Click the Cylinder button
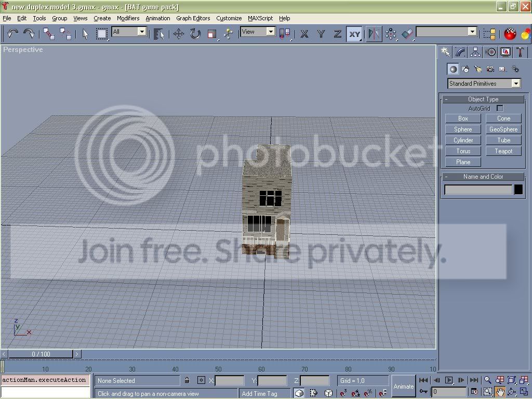532x399 pixels. (463, 140)
